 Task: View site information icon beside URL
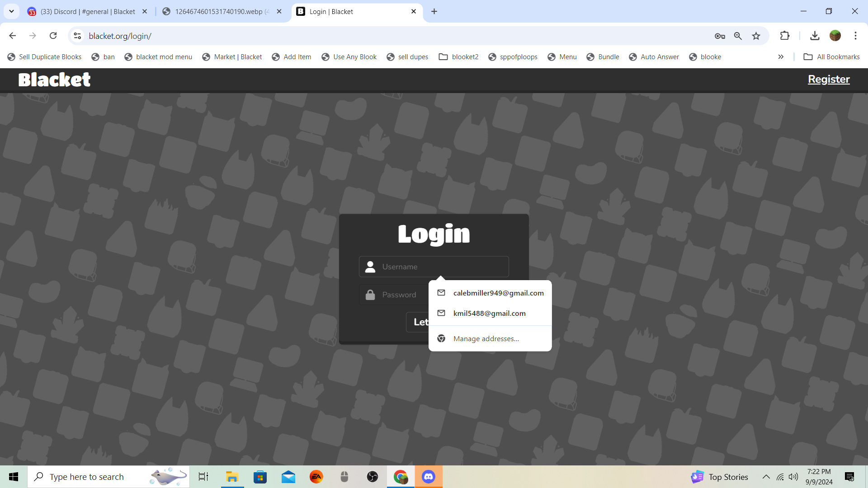pos(77,36)
